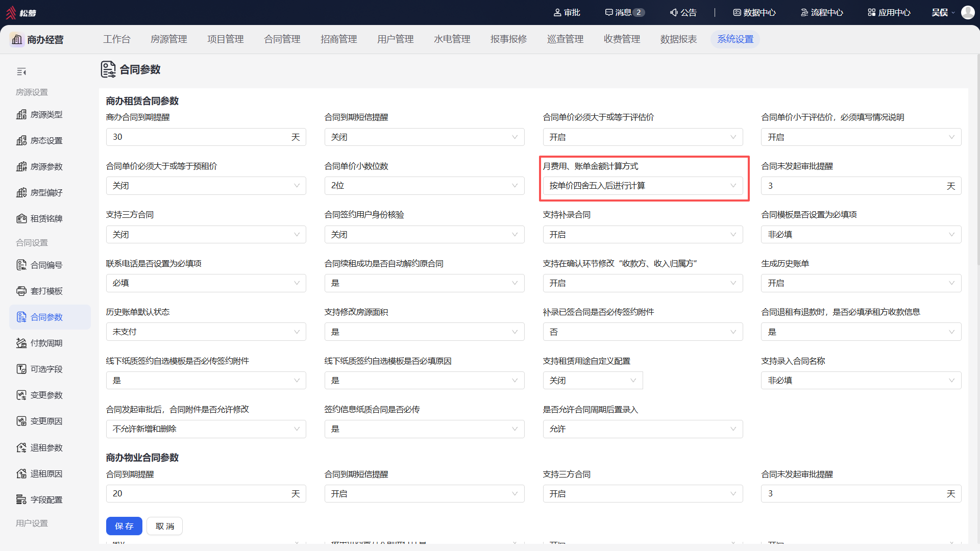
Task: Open 套打模板 printer icon
Action: click(x=21, y=291)
